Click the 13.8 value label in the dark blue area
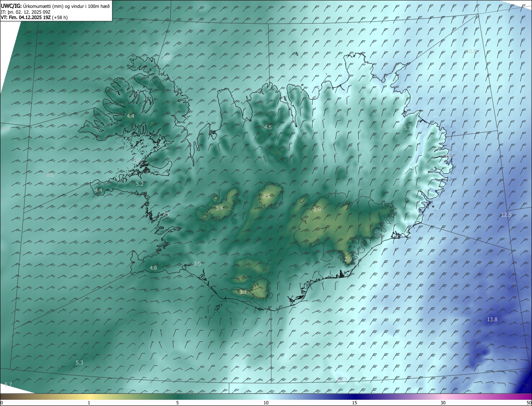Viewport: 532px width, 406px height. [x=492, y=320]
